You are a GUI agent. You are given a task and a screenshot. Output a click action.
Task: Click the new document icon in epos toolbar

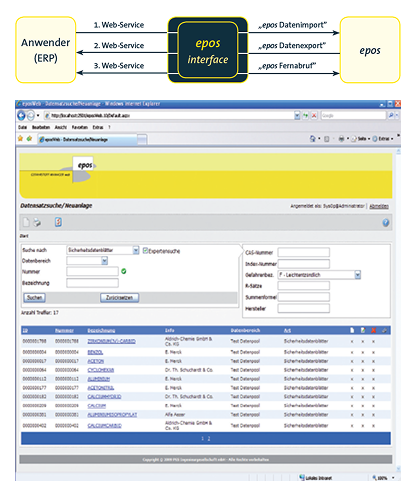click(26, 222)
